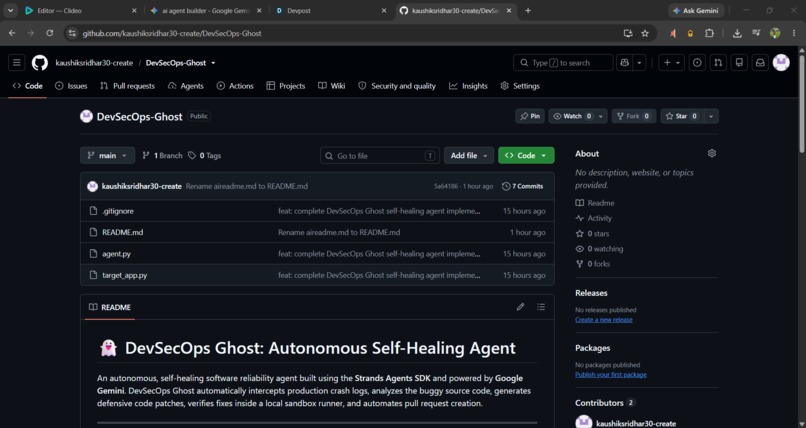Screen dimensions: 806x428
Task: Open the Security and quality tab
Action: [x=397, y=86]
